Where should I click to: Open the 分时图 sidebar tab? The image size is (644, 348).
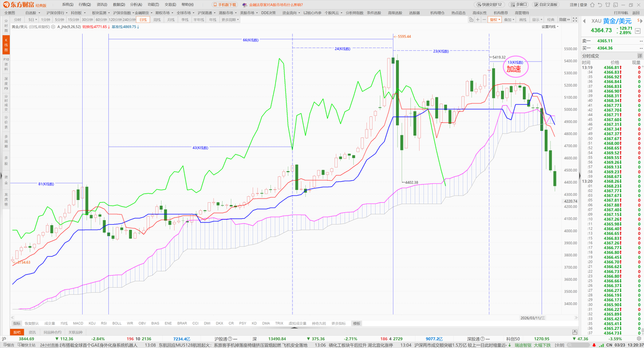(x=6, y=25)
